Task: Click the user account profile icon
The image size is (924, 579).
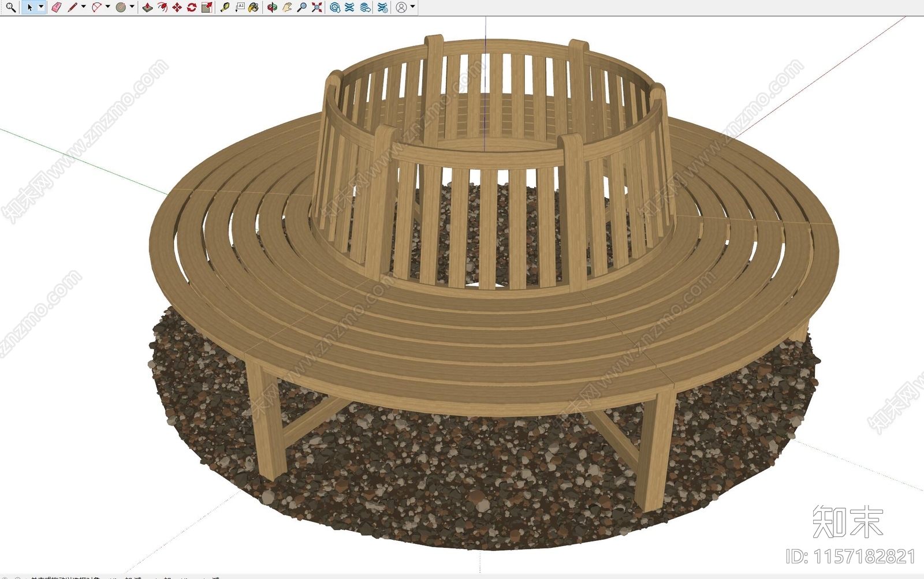Action: click(x=401, y=8)
